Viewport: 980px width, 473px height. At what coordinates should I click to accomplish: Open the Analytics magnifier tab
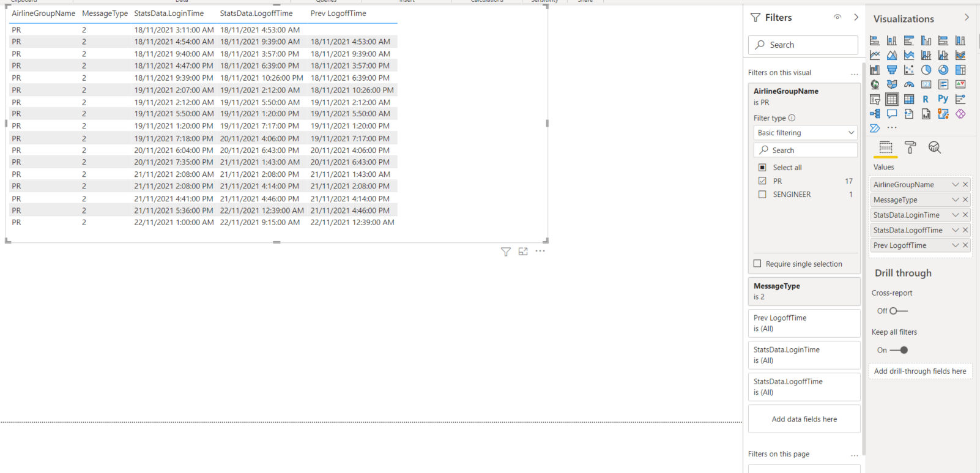(x=934, y=147)
